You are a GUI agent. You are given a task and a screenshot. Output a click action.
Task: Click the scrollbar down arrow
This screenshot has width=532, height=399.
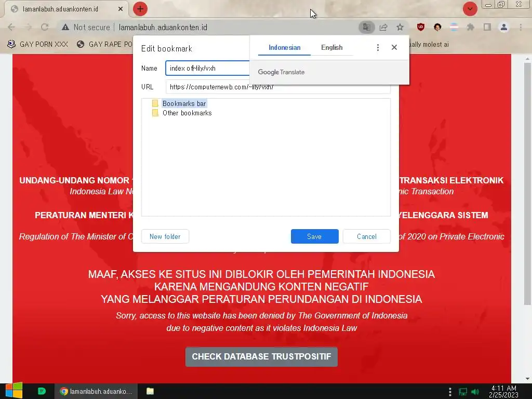click(x=527, y=378)
